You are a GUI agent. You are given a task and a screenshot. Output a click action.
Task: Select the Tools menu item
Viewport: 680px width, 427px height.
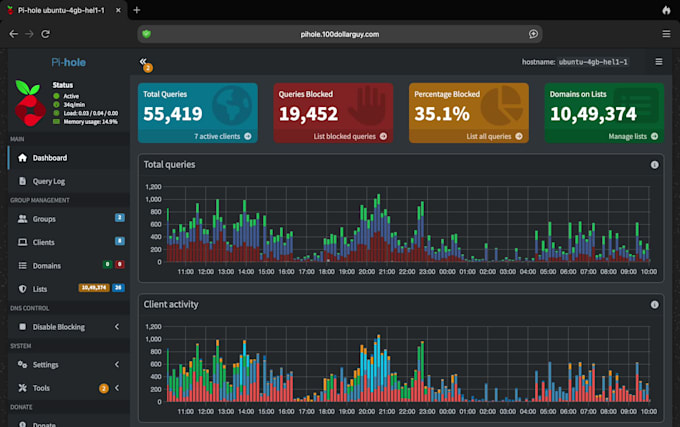click(x=69, y=388)
